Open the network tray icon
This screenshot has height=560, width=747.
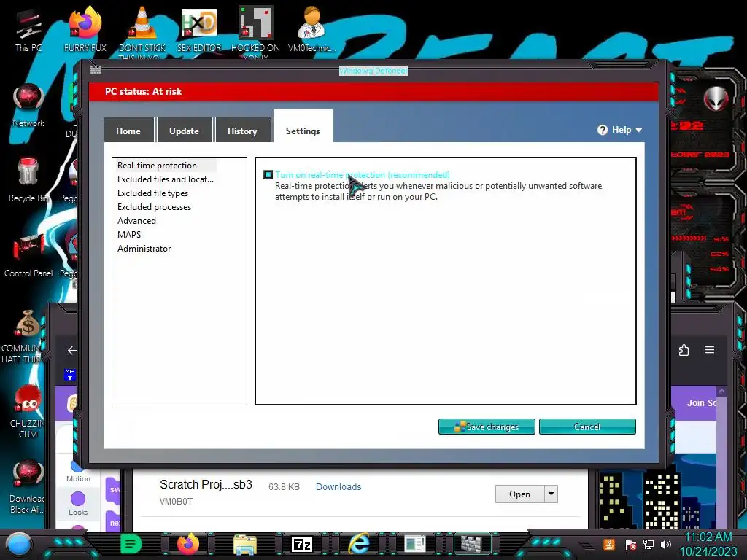(x=649, y=544)
